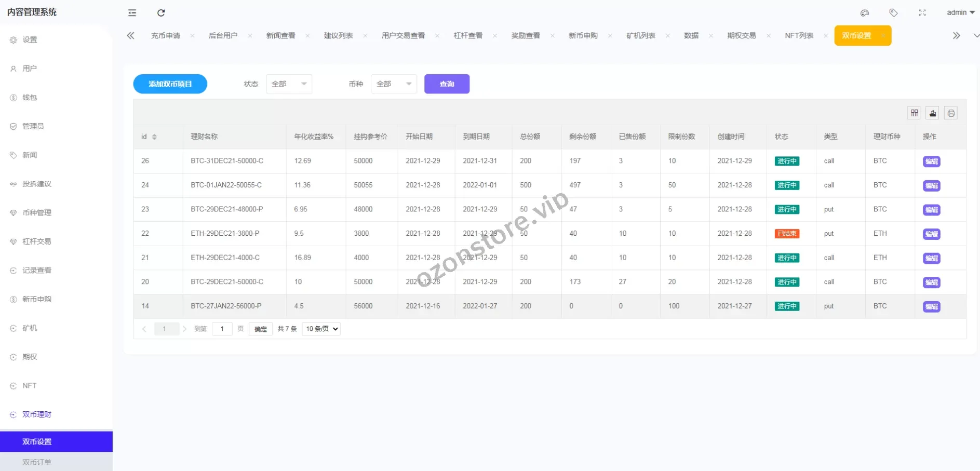Expand the admin user menu
The width and height of the screenshot is (980, 471).
point(960,13)
